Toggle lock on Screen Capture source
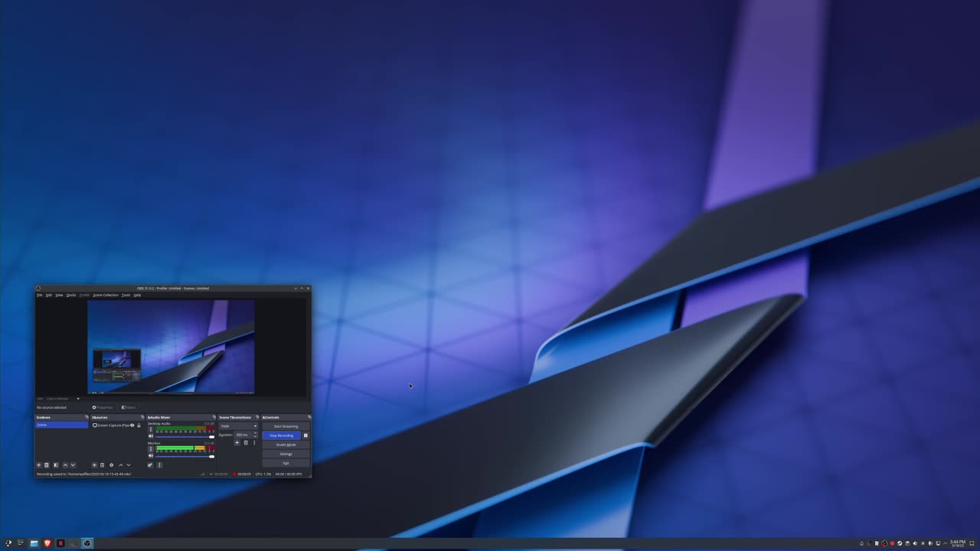The image size is (980, 551). [139, 425]
